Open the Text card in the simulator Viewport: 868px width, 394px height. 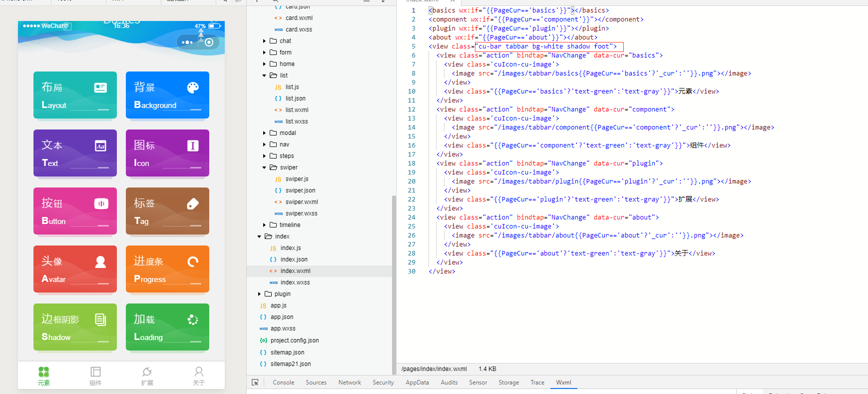[75, 153]
